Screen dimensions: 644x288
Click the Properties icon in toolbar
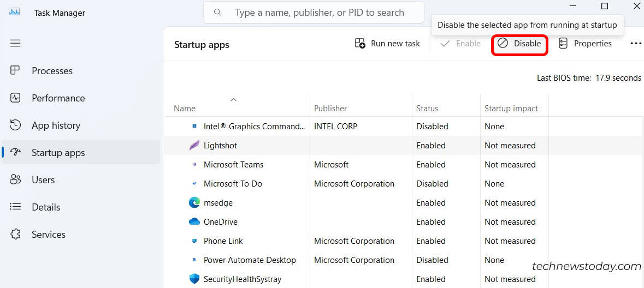[x=563, y=44]
